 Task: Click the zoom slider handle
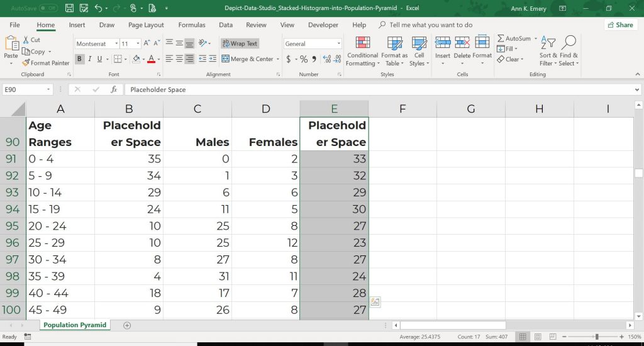click(x=597, y=337)
